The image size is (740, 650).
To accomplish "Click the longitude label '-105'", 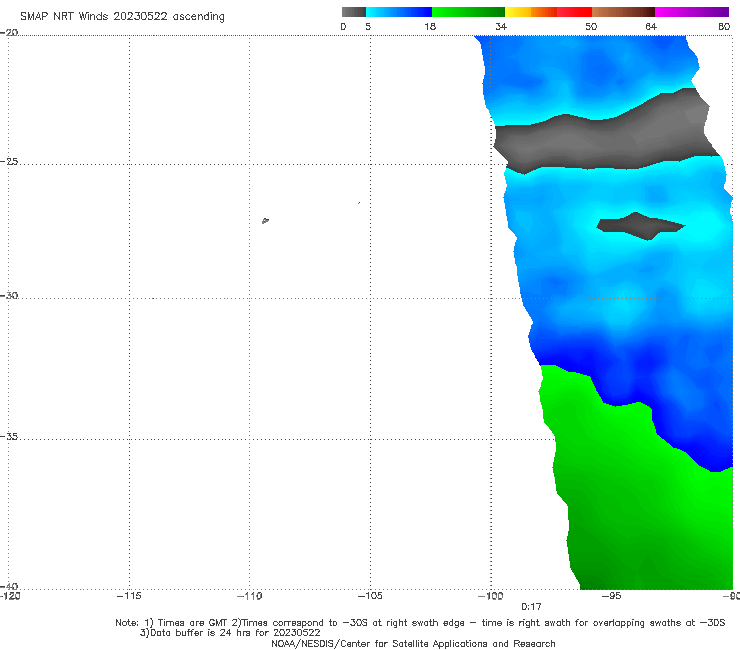I will click(370, 596).
